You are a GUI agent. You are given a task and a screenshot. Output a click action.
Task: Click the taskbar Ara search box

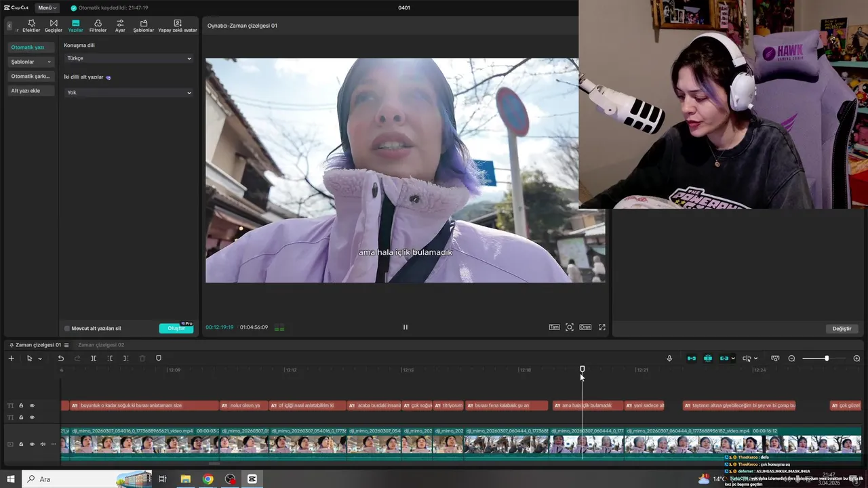(88, 479)
